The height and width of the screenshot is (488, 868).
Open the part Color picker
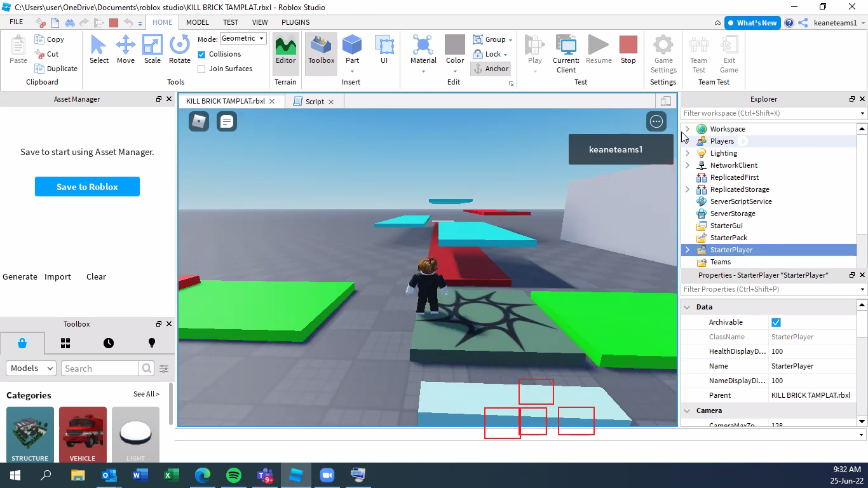pos(455,50)
